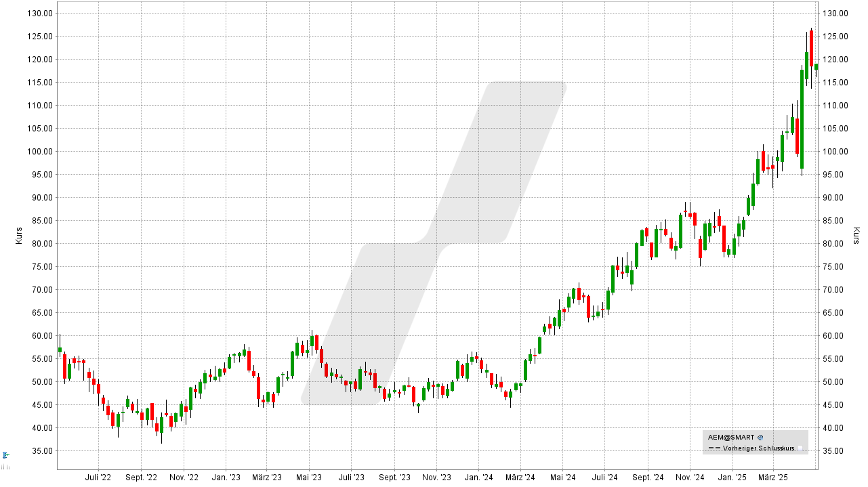Click the März '25 date label

click(773, 478)
